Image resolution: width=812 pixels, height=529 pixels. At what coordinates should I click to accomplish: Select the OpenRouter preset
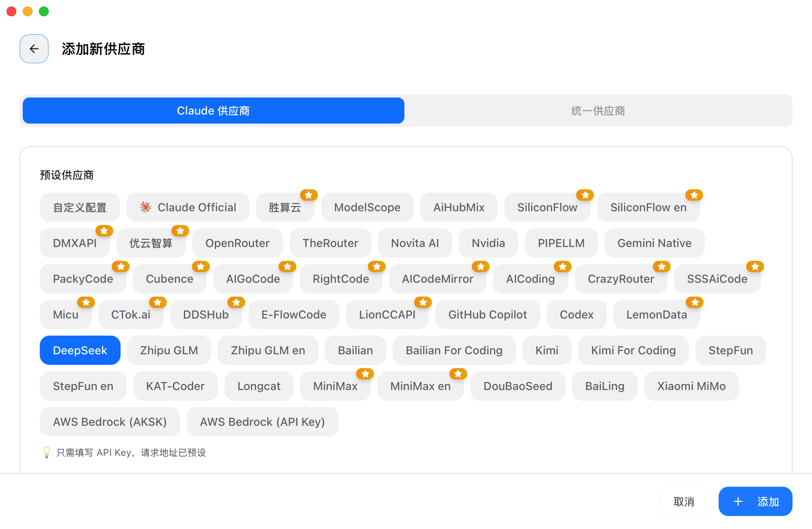pyautogui.click(x=238, y=243)
